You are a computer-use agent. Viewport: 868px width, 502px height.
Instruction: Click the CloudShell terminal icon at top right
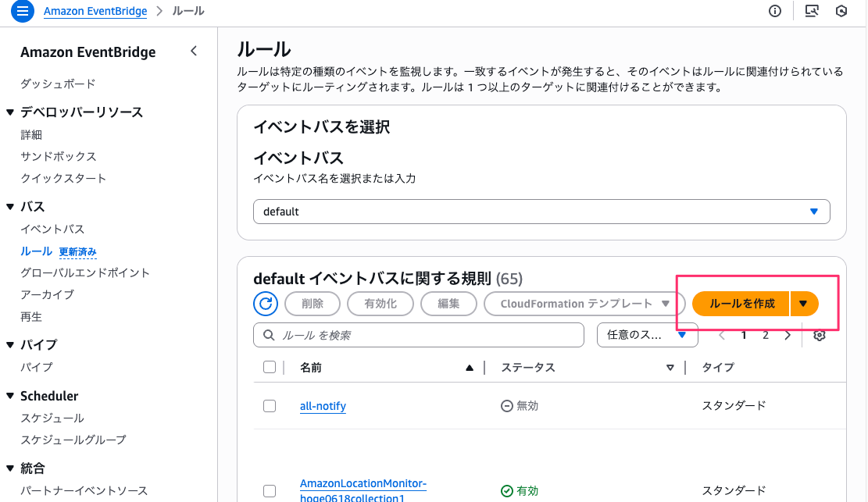tap(813, 11)
